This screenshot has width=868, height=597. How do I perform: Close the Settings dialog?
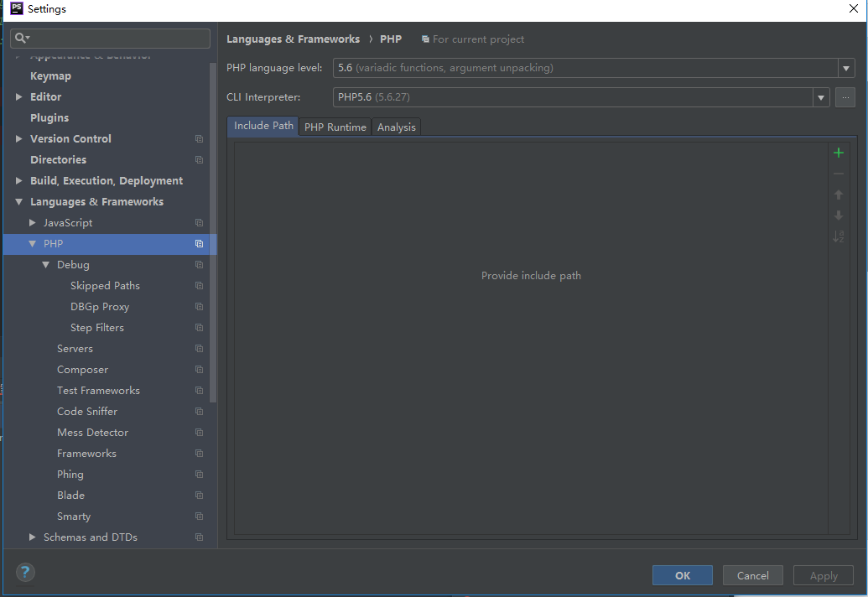pyautogui.click(x=854, y=8)
